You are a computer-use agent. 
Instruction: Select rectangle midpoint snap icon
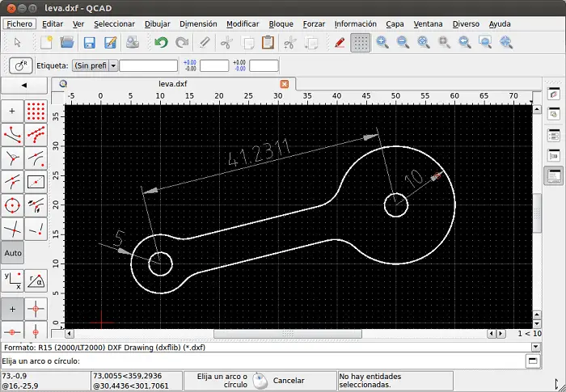coord(36,182)
